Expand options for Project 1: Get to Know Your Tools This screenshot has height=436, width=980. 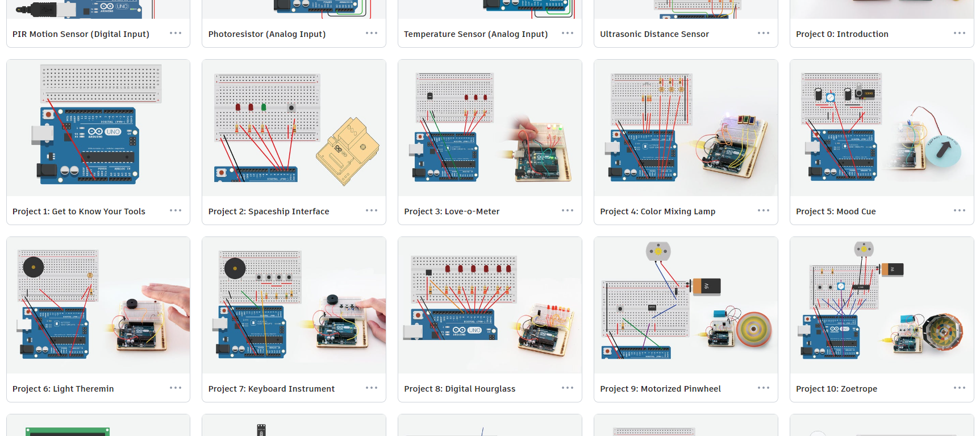click(x=176, y=210)
